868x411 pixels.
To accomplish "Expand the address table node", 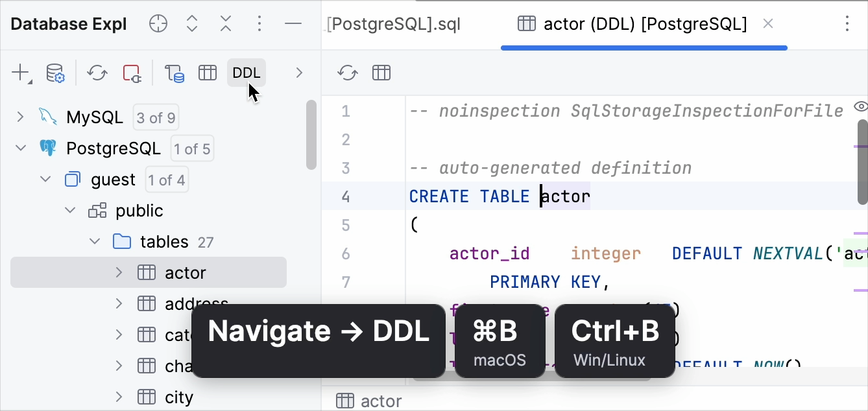I will [119, 303].
